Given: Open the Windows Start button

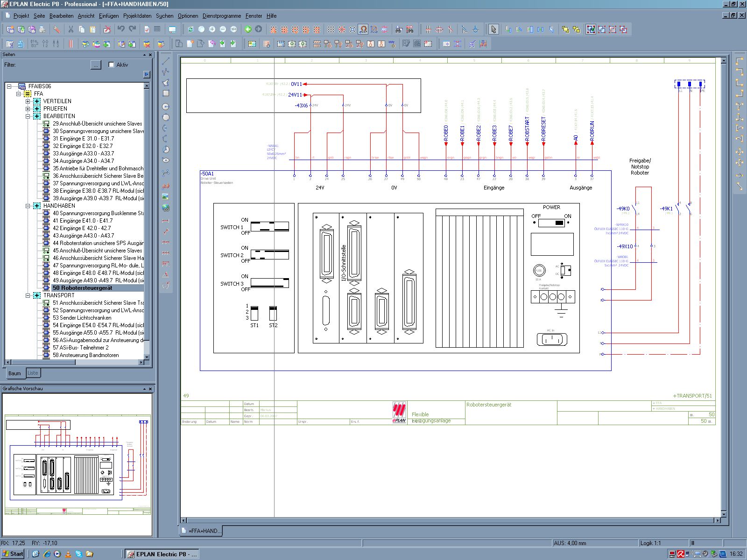Looking at the screenshot, I should (x=13, y=554).
